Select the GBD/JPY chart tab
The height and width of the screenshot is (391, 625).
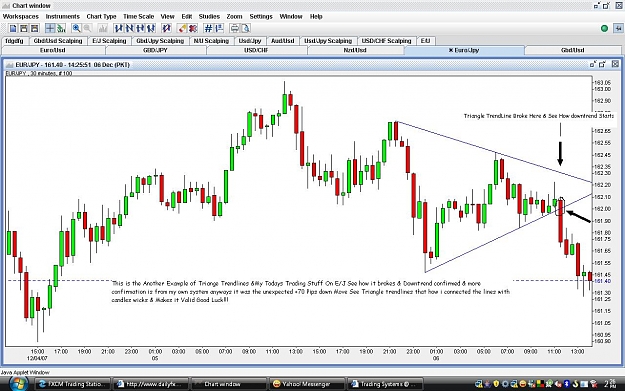[155, 50]
